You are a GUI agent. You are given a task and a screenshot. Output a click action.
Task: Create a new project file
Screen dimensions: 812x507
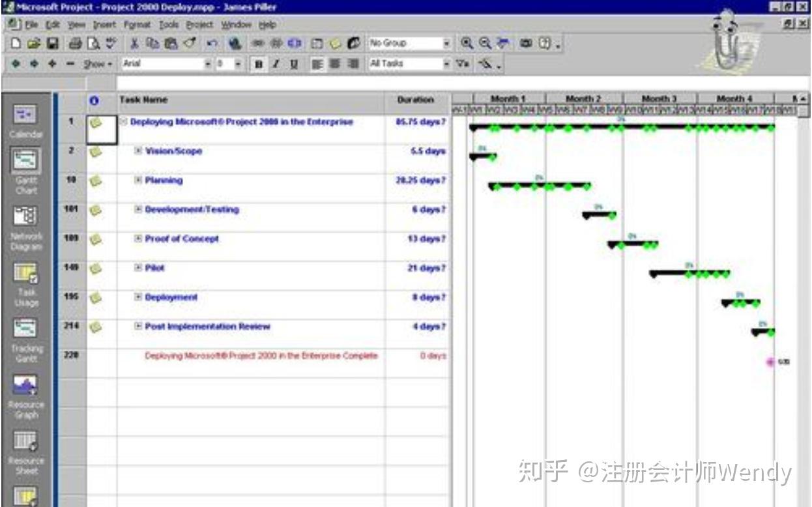(x=16, y=43)
